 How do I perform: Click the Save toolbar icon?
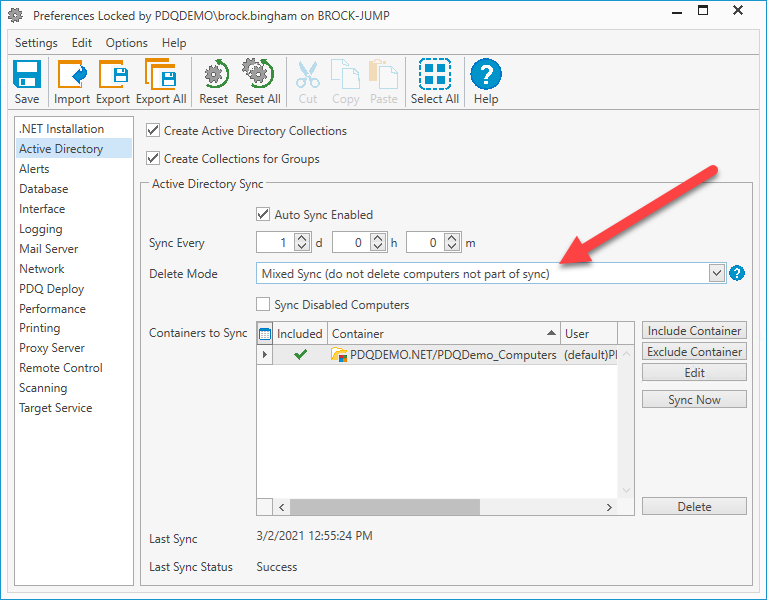click(x=26, y=74)
